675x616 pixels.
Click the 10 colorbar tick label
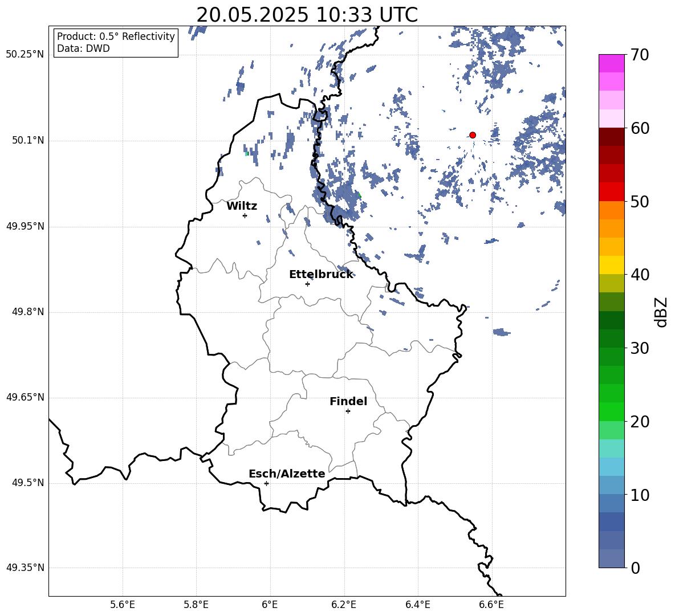coord(640,495)
